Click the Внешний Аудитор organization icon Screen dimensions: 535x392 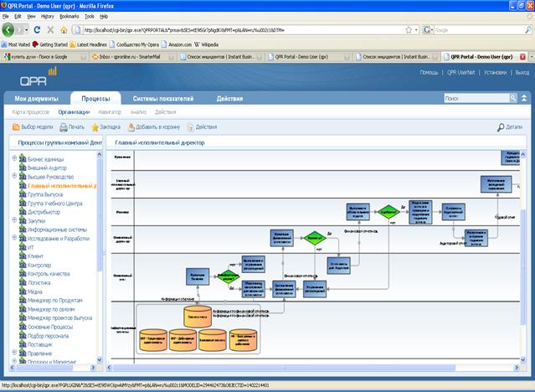pos(23,168)
